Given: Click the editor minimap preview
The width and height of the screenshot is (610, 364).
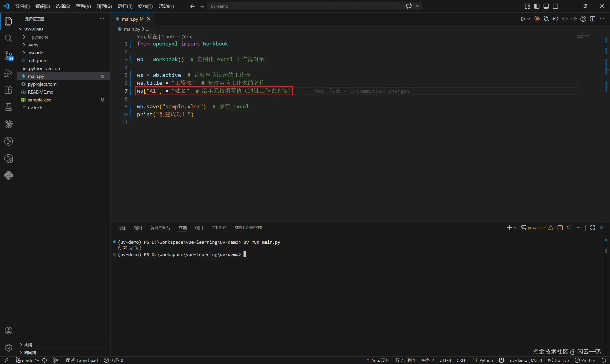Looking at the screenshot, I should pos(584,35).
